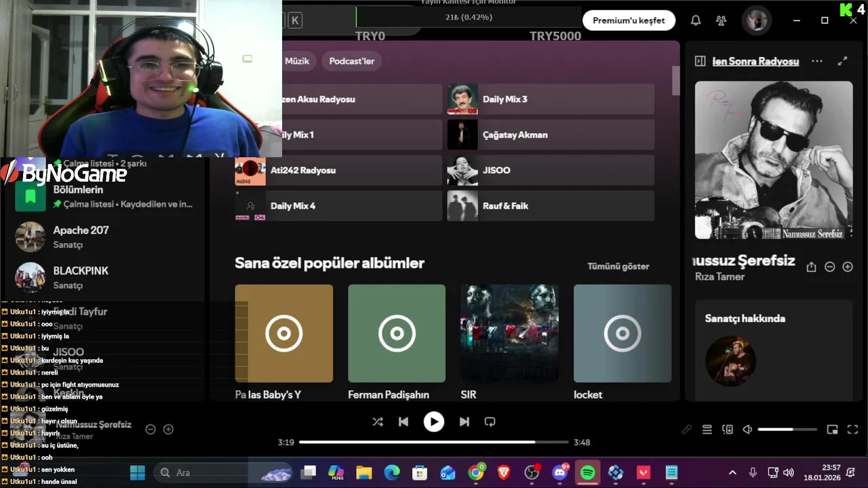Open the Çağatay Akman tile
Screen dimensions: 868x488
(551, 135)
